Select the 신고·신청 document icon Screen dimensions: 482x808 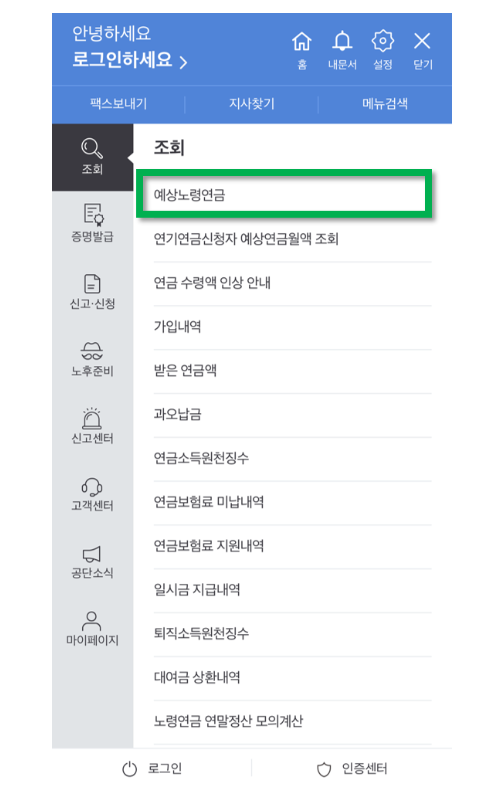click(92, 283)
